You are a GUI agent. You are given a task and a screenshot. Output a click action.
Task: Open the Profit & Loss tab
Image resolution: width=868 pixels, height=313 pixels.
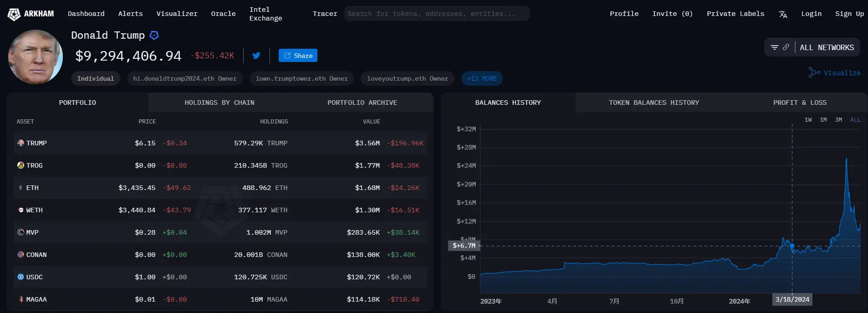800,103
